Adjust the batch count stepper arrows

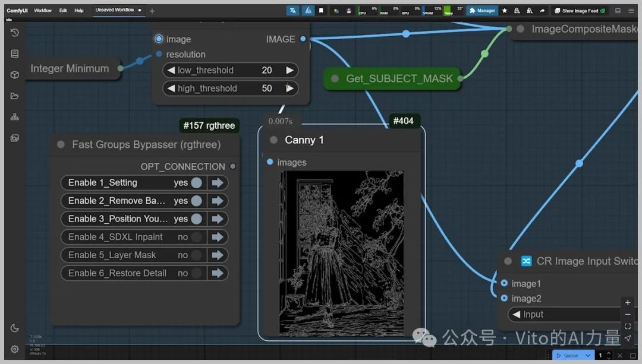pos(609,356)
